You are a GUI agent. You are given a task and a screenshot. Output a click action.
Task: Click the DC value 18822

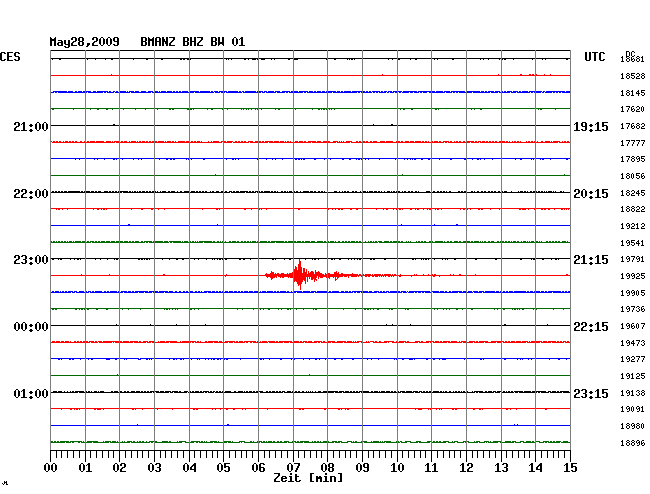coord(633,209)
